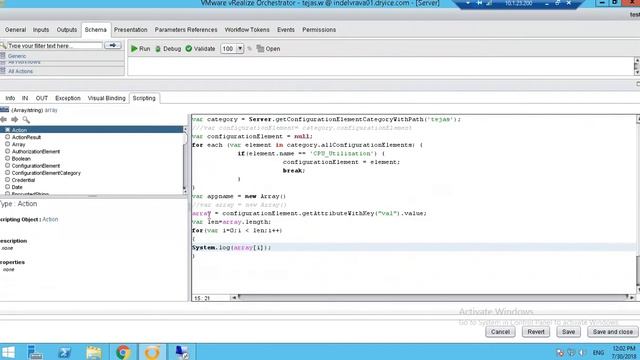The height and width of the screenshot is (360, 640).
Task: Select ConfigurationElement in type list
Action: 36,166
